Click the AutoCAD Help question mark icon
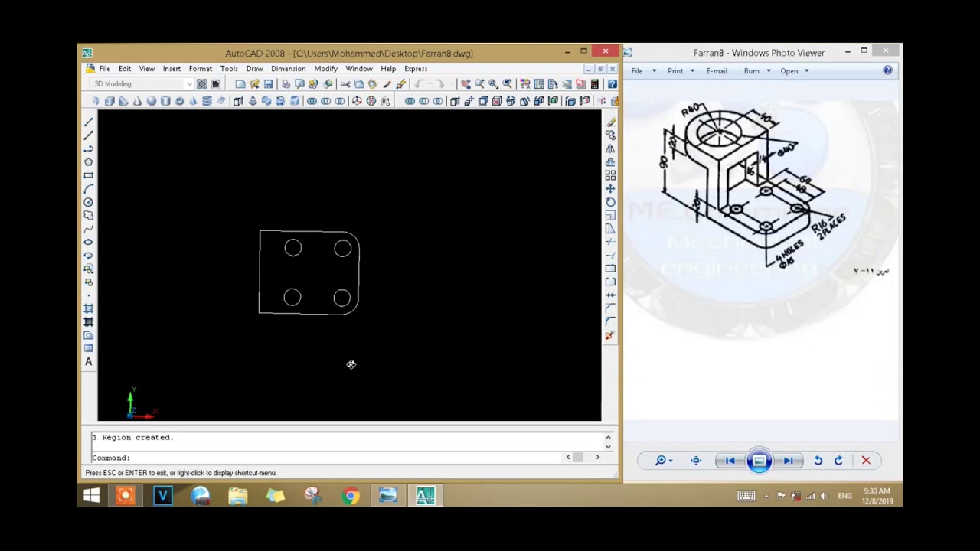 (612, 84)
